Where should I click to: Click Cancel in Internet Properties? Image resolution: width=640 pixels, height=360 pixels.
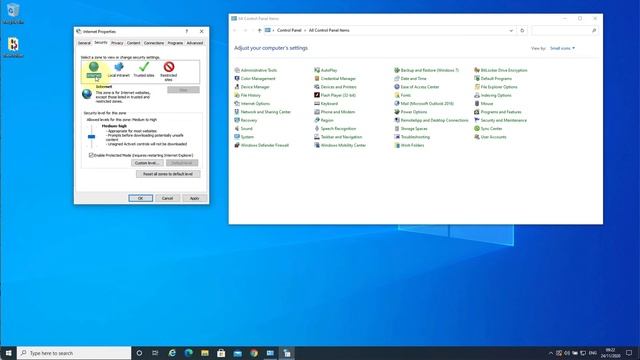pyautogui.click(x=167, y=198)
